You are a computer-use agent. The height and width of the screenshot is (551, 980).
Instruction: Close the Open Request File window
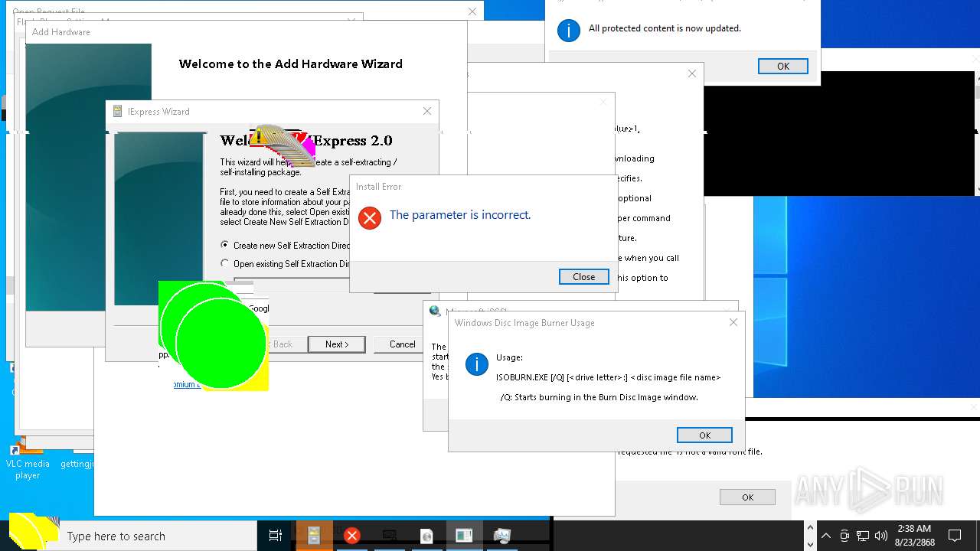[x=472, y=11]
